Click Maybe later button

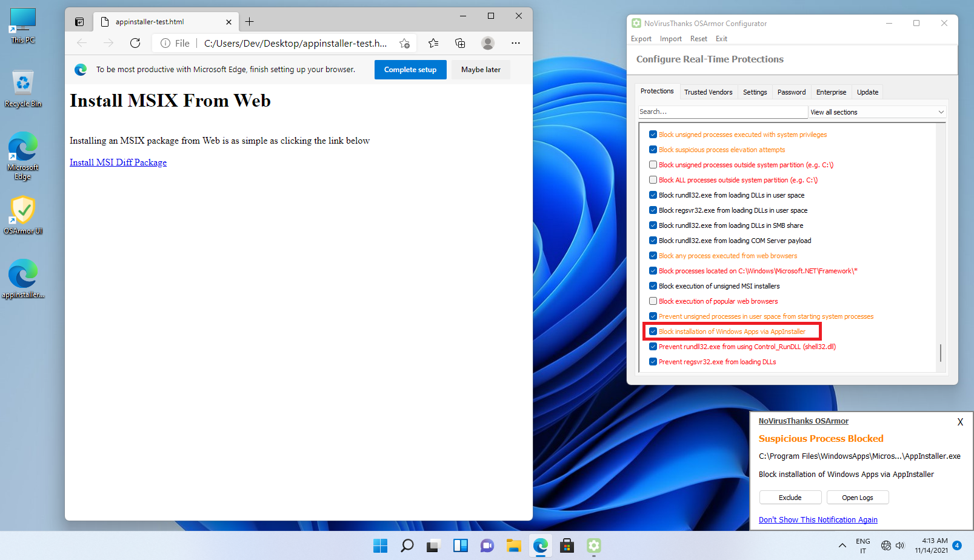tap(481, 70)
